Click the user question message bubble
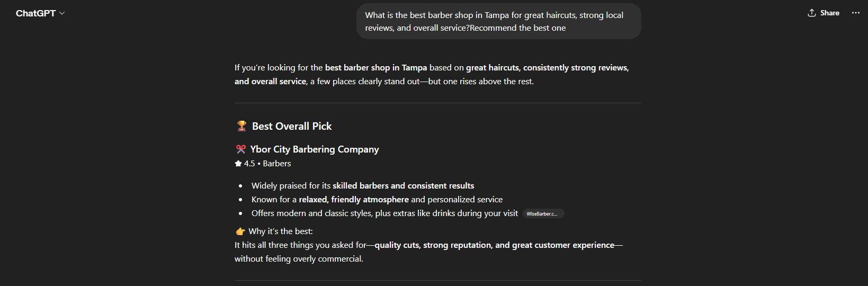 [x=498, y=22]
